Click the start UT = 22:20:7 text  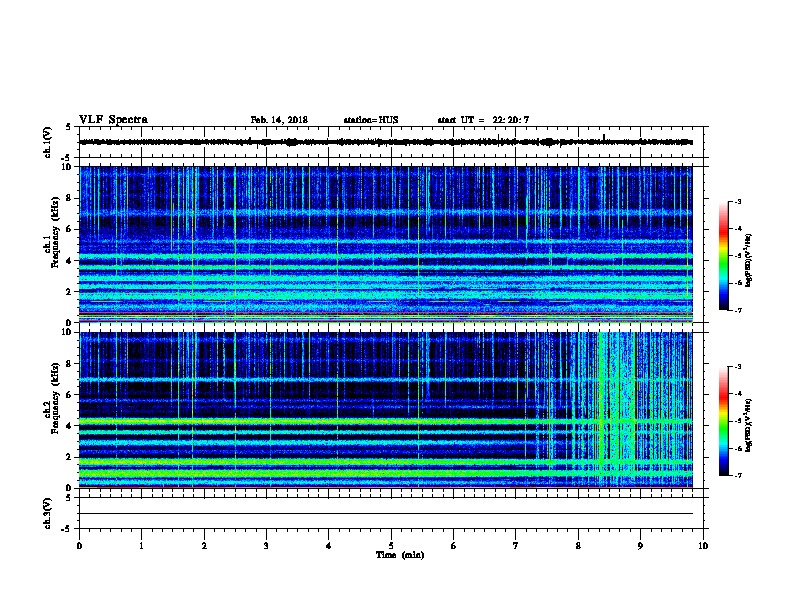point(483,120)
